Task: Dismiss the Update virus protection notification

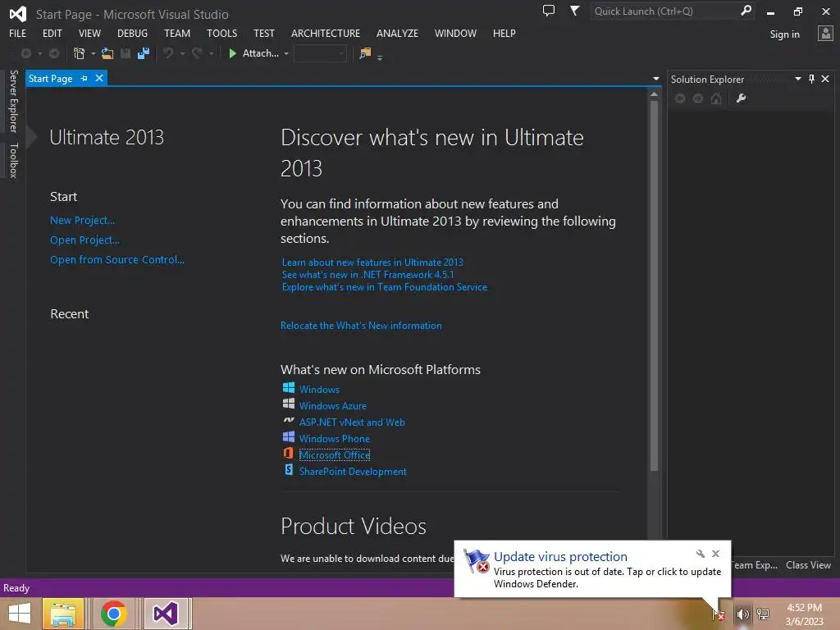Action: tap(715, 554)
